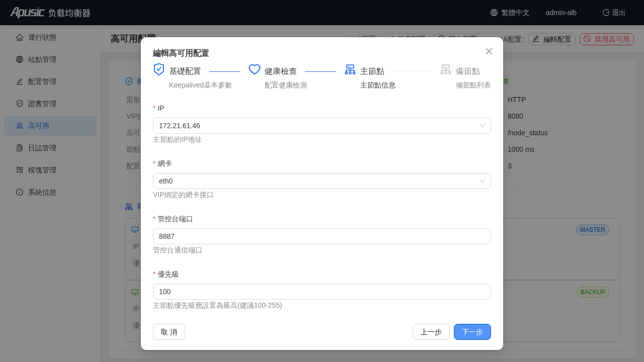This screenshot has width=644, height=362.
Task: Click the home icon beside 運行狀態
Action: (20, 37)
